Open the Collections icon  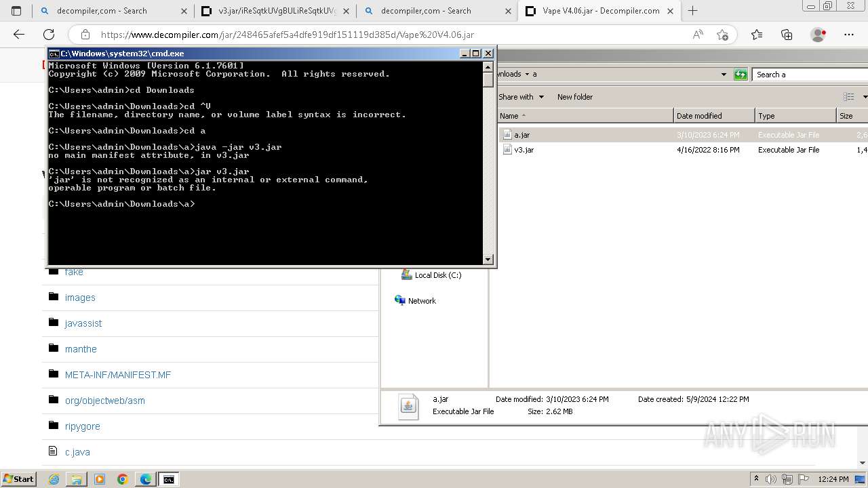click(x=787, y=35)
